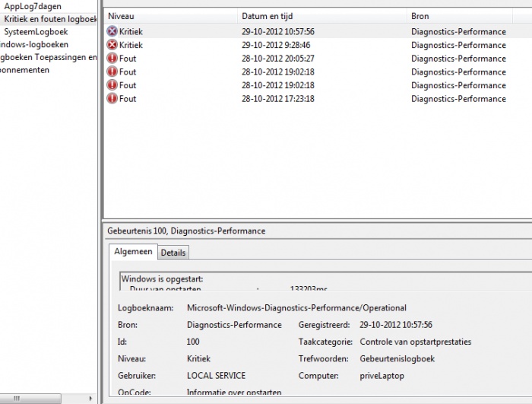
Task: Switch to the Details tab
Action: (x=173, y=253)
